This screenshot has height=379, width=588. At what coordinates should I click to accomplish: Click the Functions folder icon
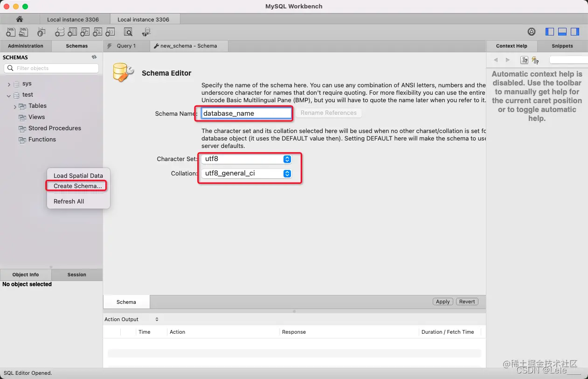point(22,140)
